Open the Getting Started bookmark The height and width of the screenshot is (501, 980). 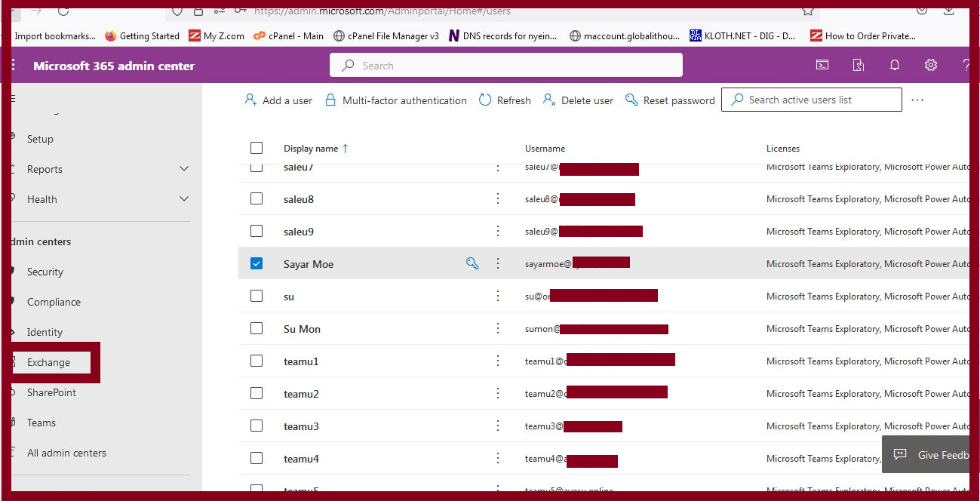coord(142,35)
